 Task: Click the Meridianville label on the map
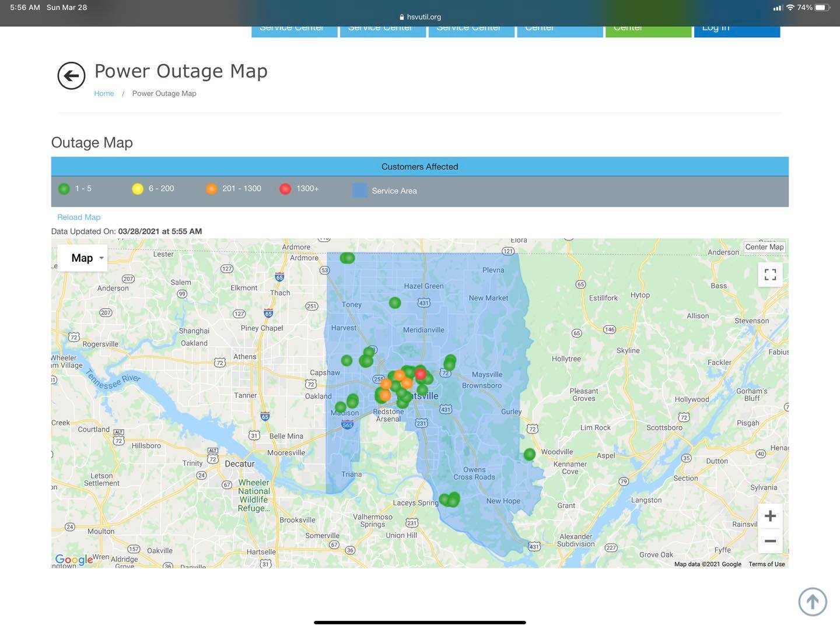pyautogui.click(x=423, y=330)
